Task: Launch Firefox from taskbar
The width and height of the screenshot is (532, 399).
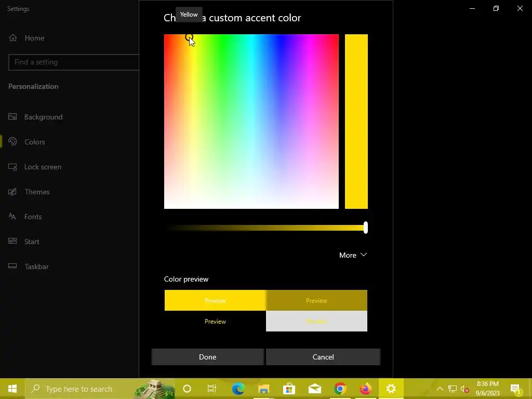Action: pyautogui.click(x=365, y=389)
